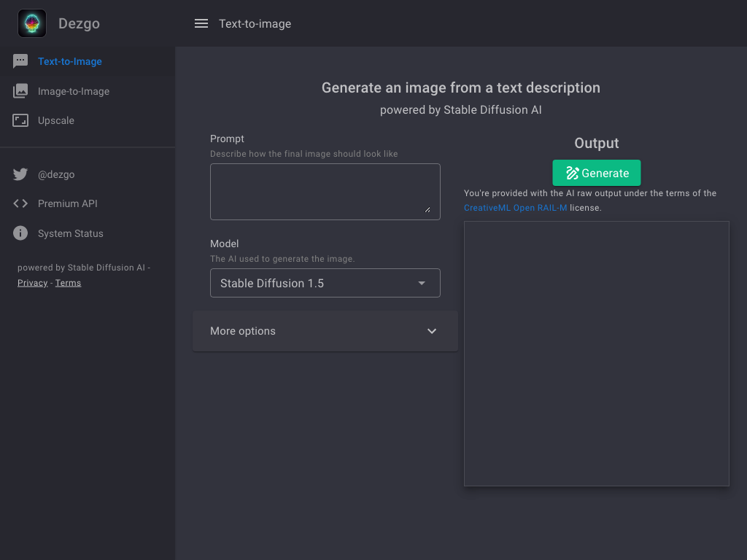Click the Dezgo brain logo icon

click(32, 23)
